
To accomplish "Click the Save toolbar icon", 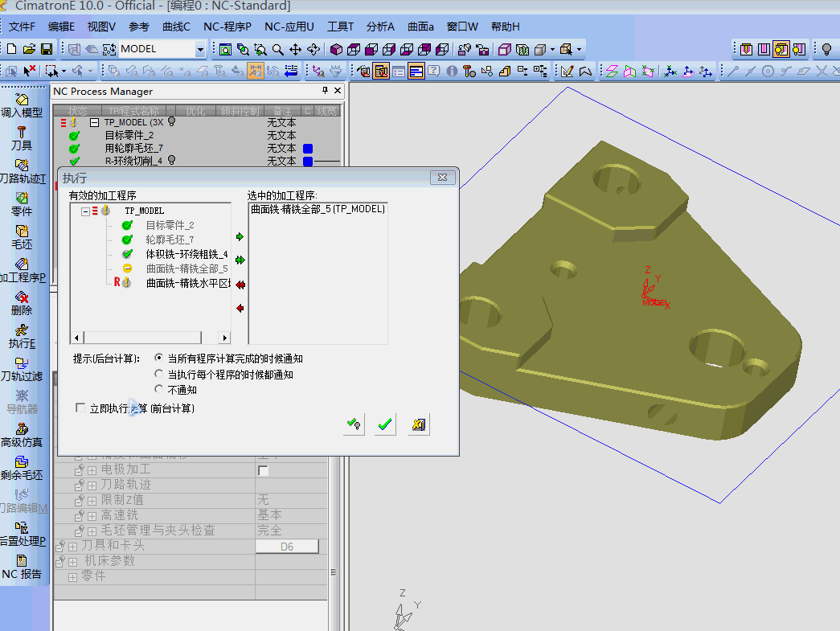I will pos(47,49).
